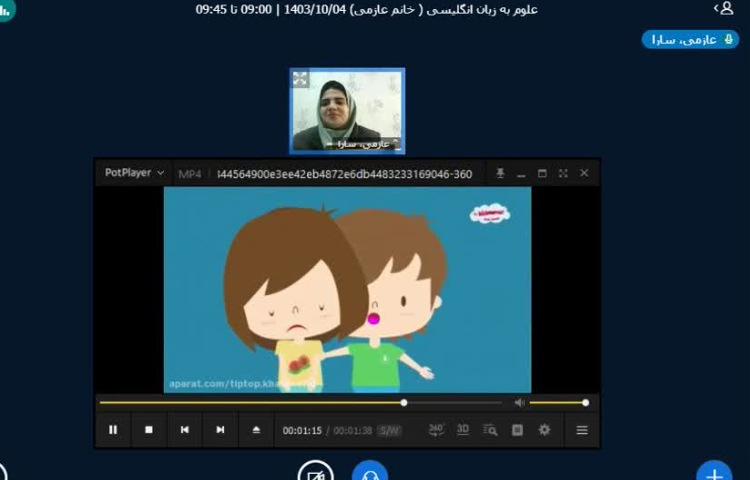Click the session time 09:00 تا 09:45

tap(233, 10)
